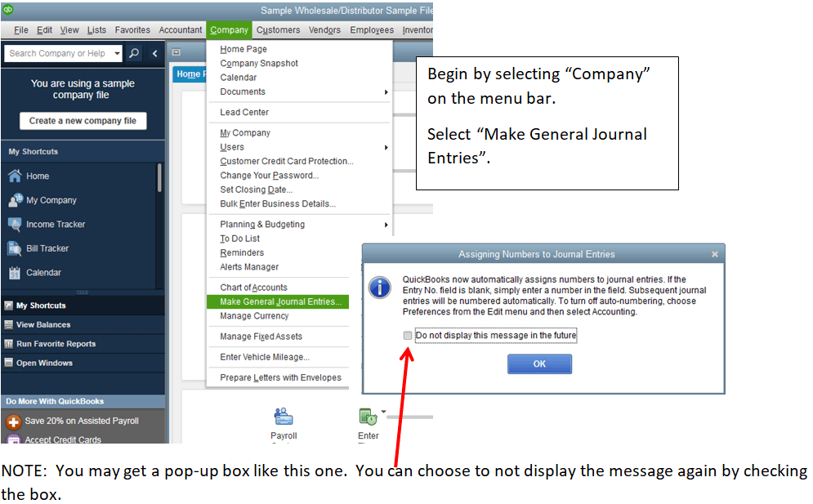The height and width of the screenshot is (504, 813).
Task: Click the Assisted Payroll plus icon
Action: point(13,421)
